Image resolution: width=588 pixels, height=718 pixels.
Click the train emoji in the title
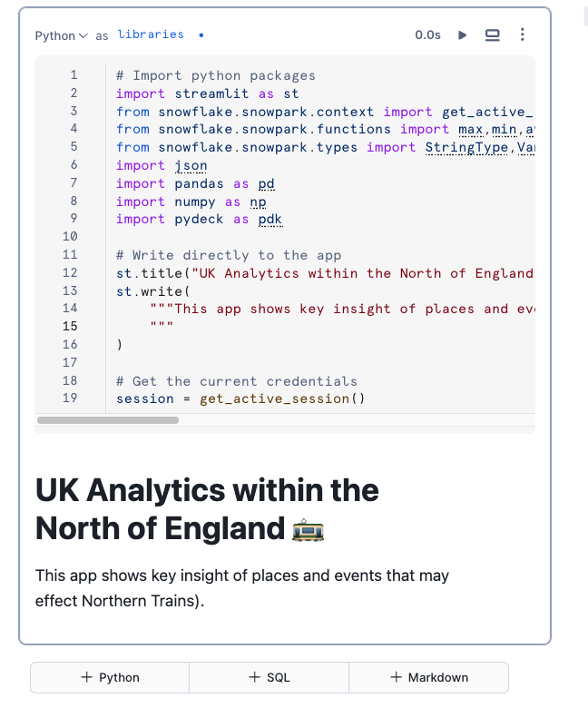(309, 528)
